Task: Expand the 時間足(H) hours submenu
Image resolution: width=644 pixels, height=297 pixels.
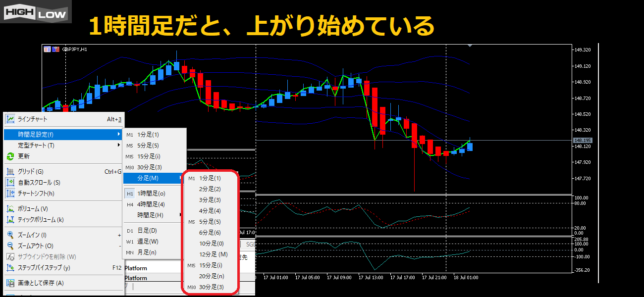Action: (150, 215)
